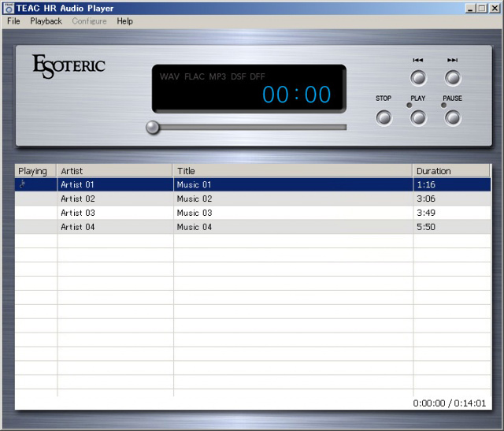Select the Artist 01 cell
The height and width of the screenshot is (431, 504).
point(115,184)
